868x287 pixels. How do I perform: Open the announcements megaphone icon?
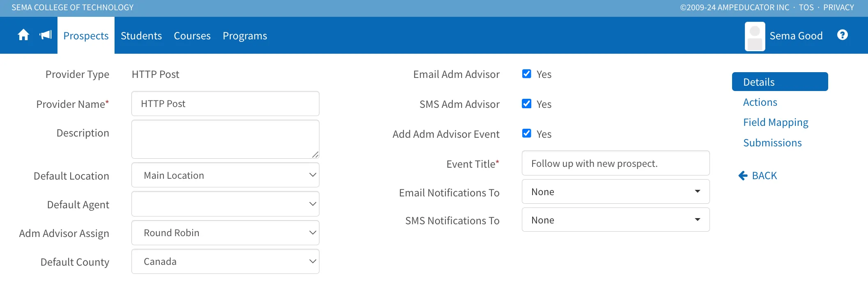click(46, 35)
